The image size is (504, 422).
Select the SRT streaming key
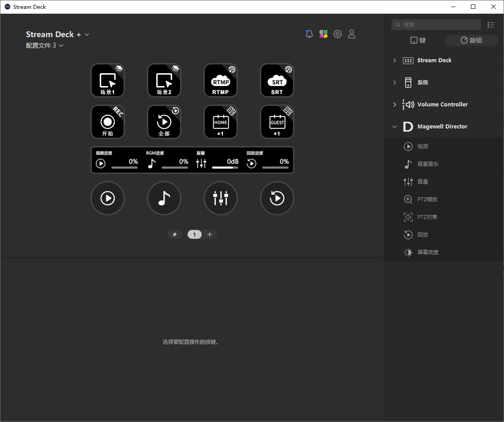tap(277, 80)
